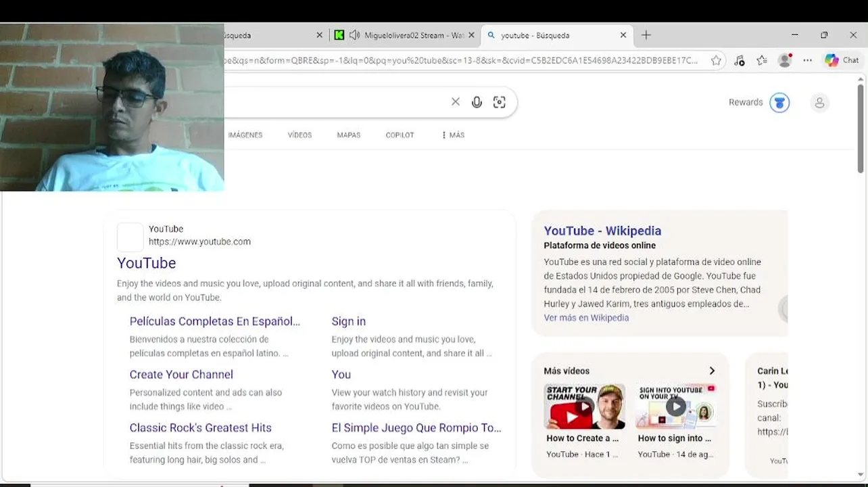
Task: Play 'Start Your Channel' video thumbnail
Action: [585, 407]
